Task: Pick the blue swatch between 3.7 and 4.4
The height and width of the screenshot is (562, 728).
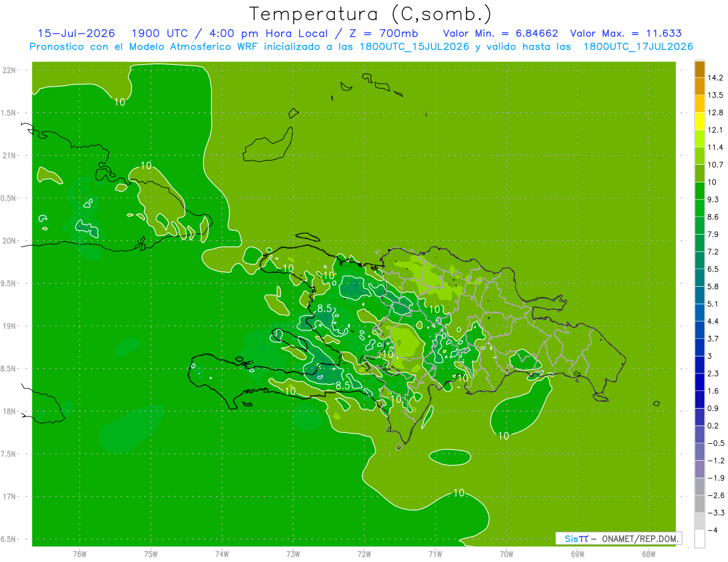Action: pos(699,330)
